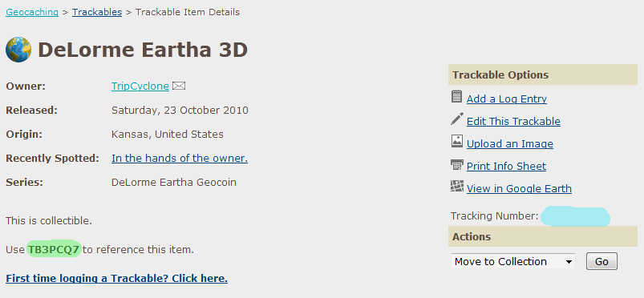Open the Move to Collection dropdown
The image size is (644, 298).
[x=513, y=261]
